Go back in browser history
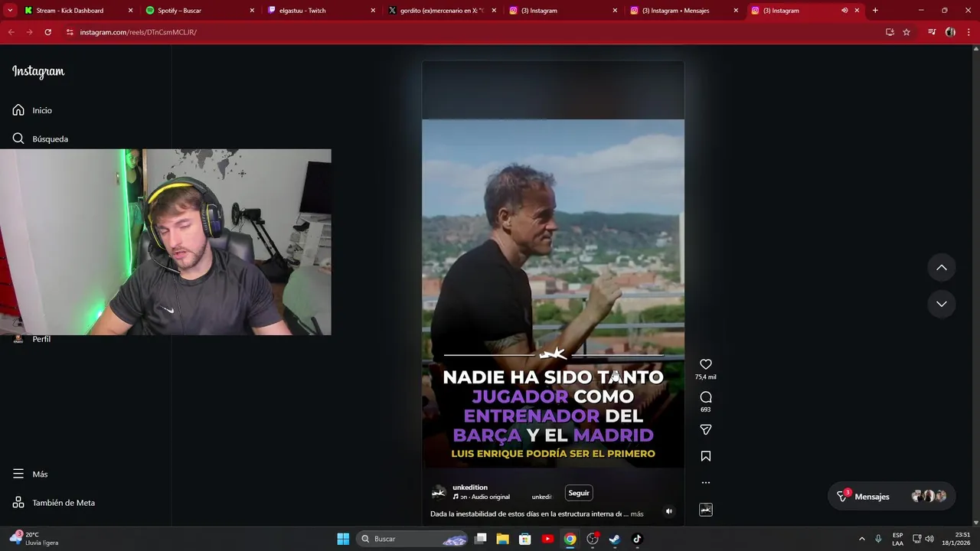Viewport: 980px width, 551px height. [x=11, y=32]
